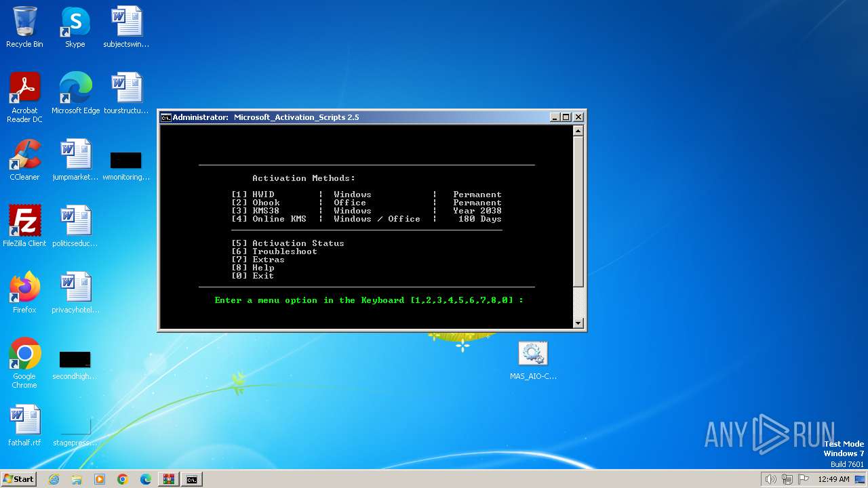This screenshot has width=868, height=488.
Task: Minimize the Microsoft_Activation_Scripts window
Action: coord(555,117)
